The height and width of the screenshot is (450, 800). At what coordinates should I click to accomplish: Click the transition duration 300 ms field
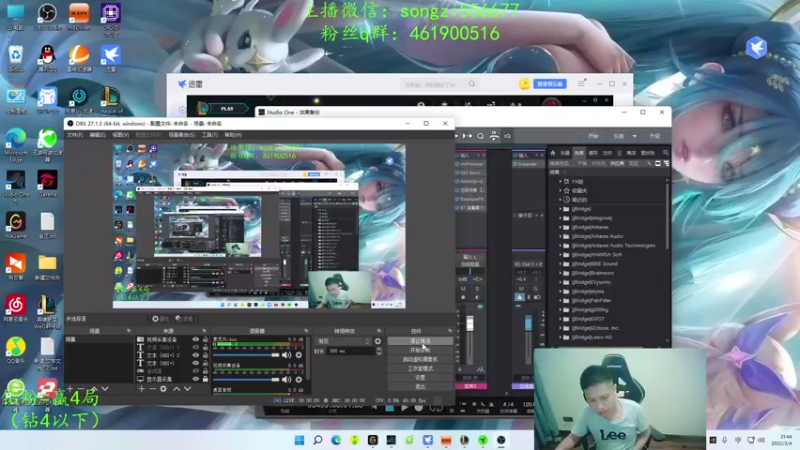click(352, 352)
